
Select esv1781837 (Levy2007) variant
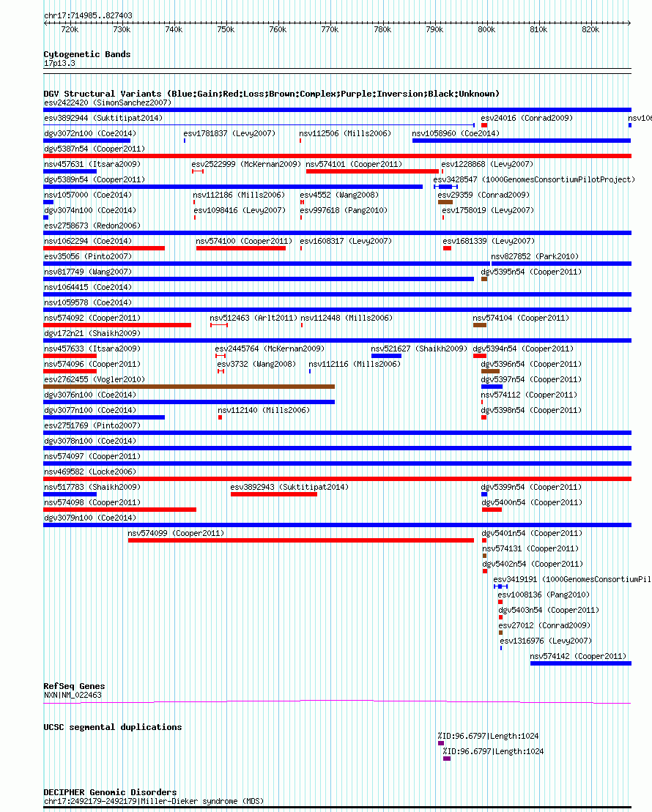(229, 133)
